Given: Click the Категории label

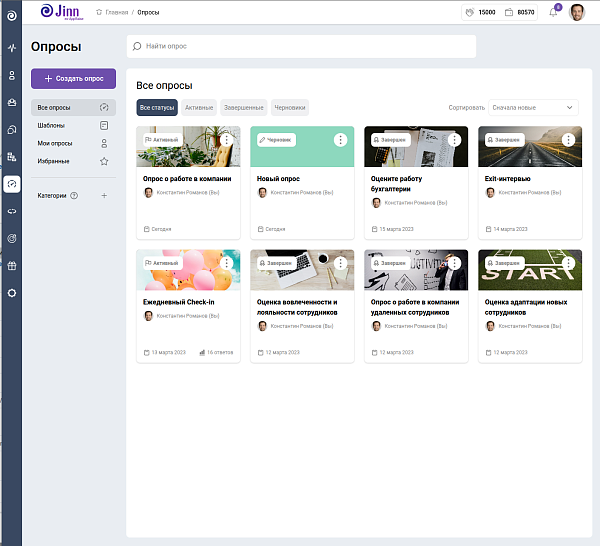Looking at the screenshot, I should click(x=52, y=196).
